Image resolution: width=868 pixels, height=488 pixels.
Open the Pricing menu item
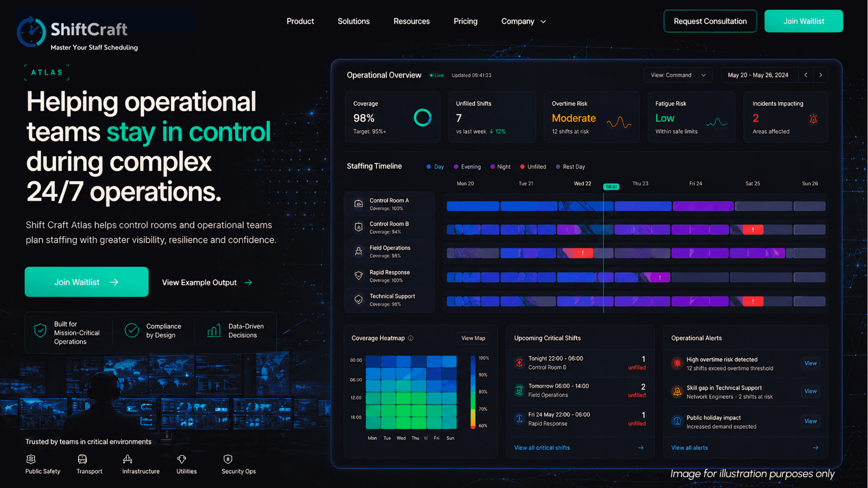465,21
